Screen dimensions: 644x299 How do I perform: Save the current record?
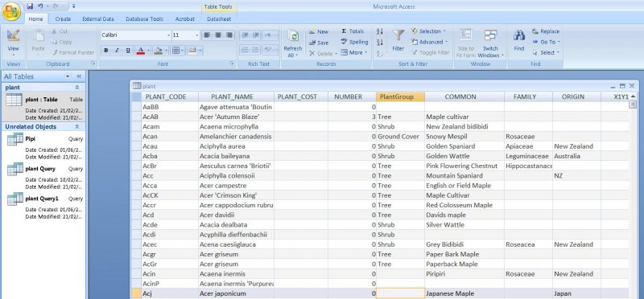click(319, 43)
